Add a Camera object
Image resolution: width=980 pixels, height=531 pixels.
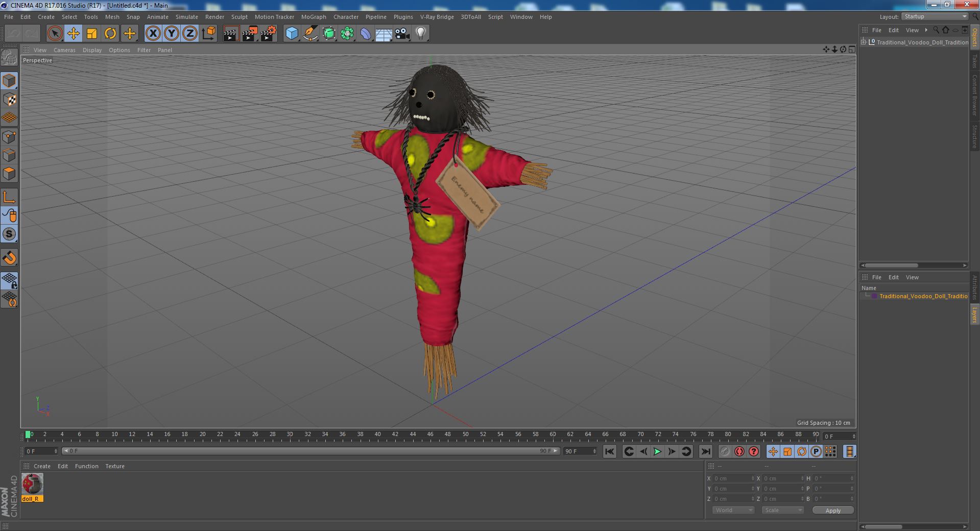(x=402, y=34)
